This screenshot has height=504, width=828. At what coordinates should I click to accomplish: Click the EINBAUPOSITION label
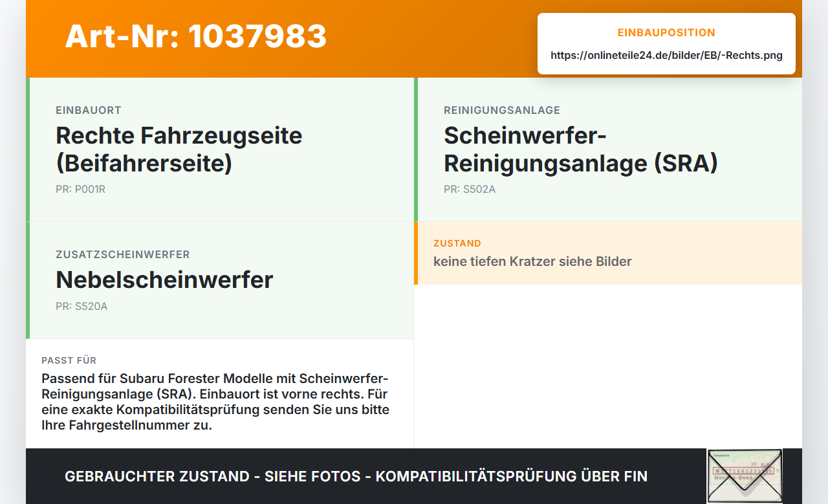(x=666, y=32)
